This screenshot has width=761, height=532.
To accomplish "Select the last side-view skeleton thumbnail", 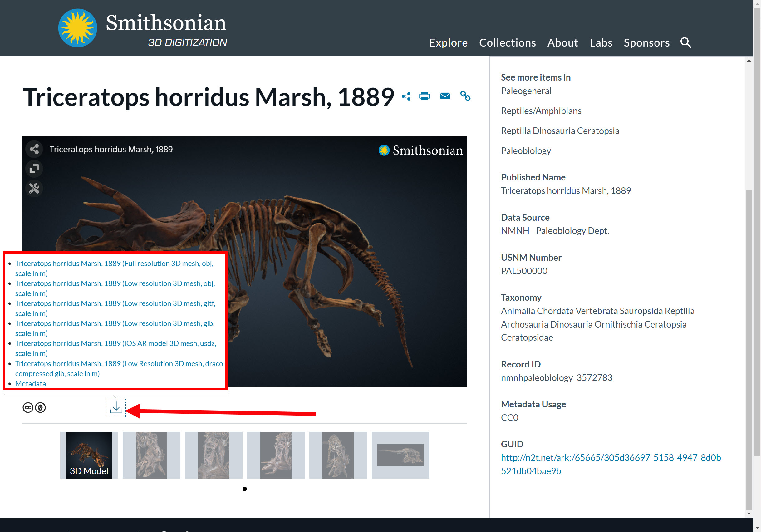I will point(400,455).
